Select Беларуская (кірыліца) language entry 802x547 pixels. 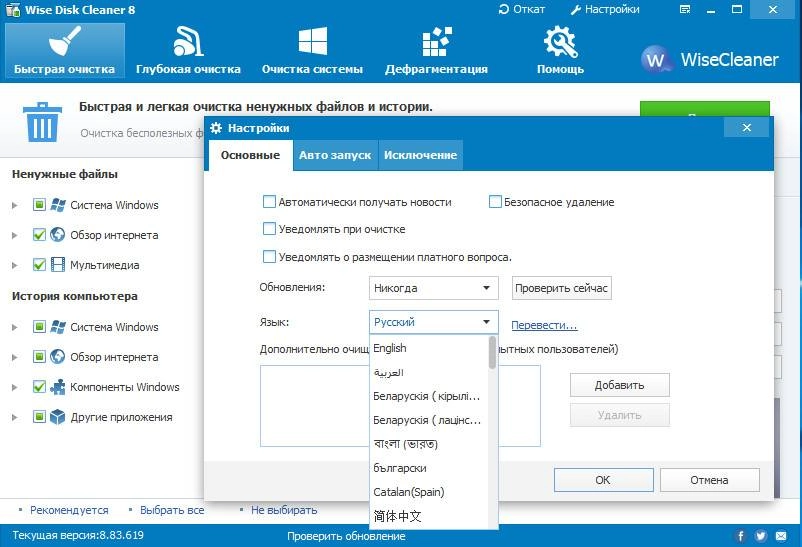pyautogui.click(x=429, y=396)
